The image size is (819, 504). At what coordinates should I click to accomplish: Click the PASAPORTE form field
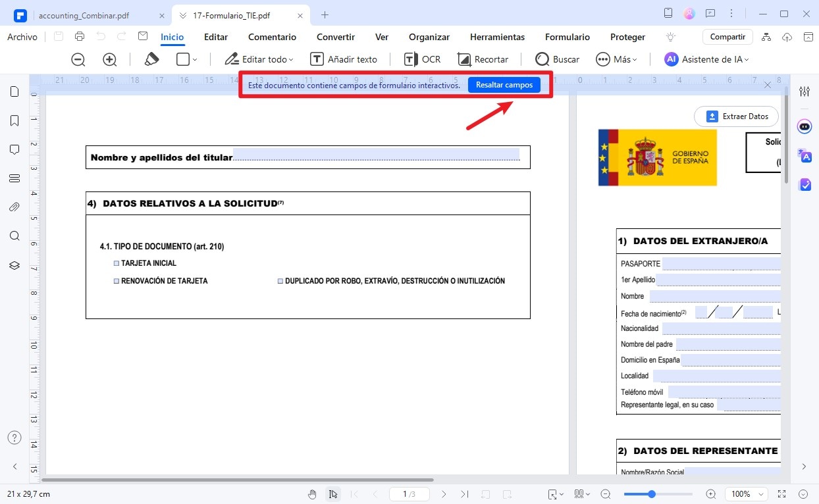[722, 264]
